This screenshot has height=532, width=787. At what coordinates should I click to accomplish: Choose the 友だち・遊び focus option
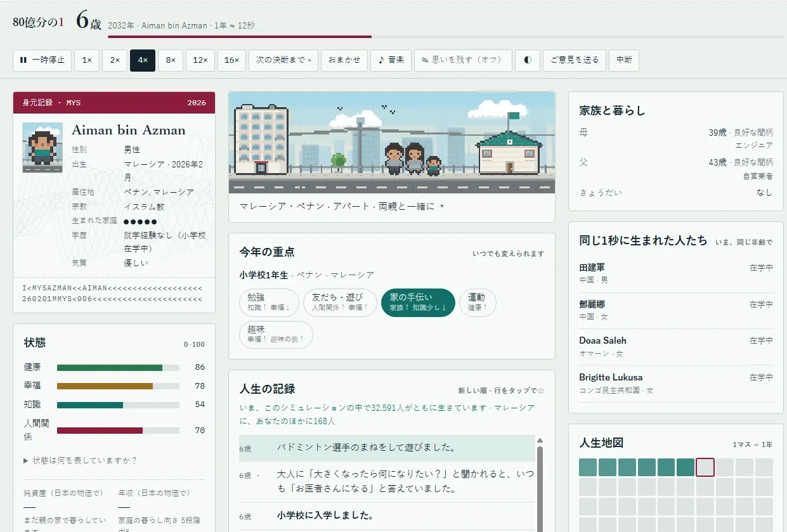340,302
